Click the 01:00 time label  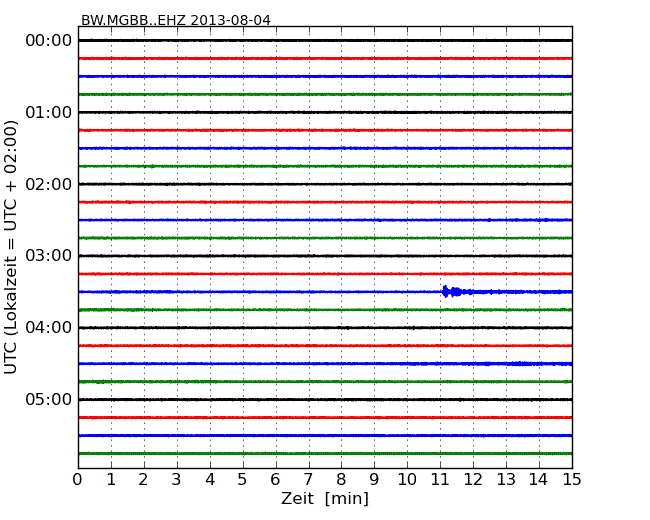click(49, 112)
